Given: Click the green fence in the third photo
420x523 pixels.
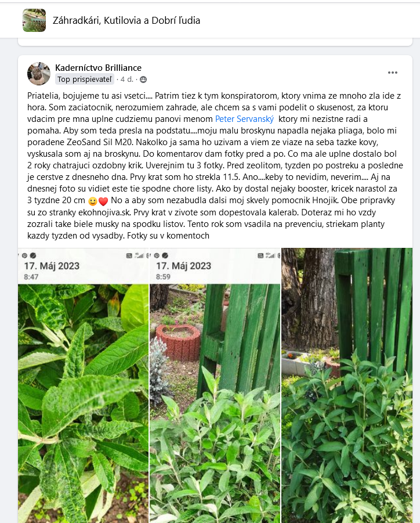Looking at the screenshot, I should [375, 310].
